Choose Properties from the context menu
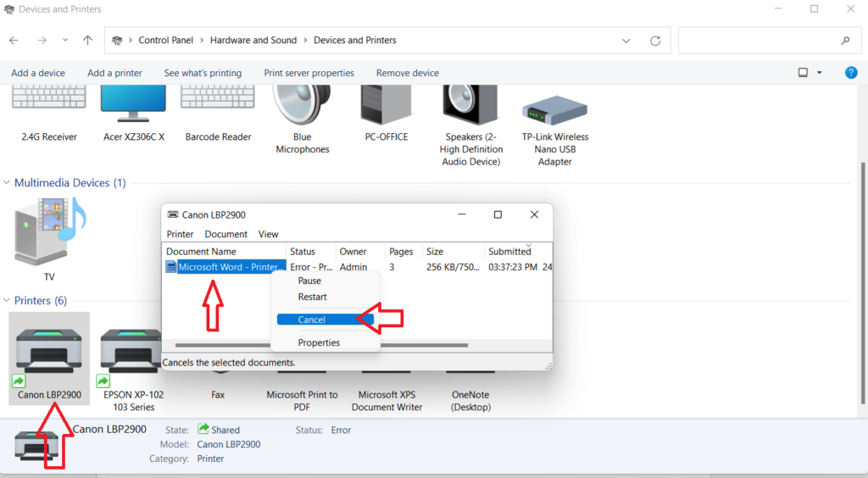This screenshot has width=868, height=478. [x=325, y=342]
